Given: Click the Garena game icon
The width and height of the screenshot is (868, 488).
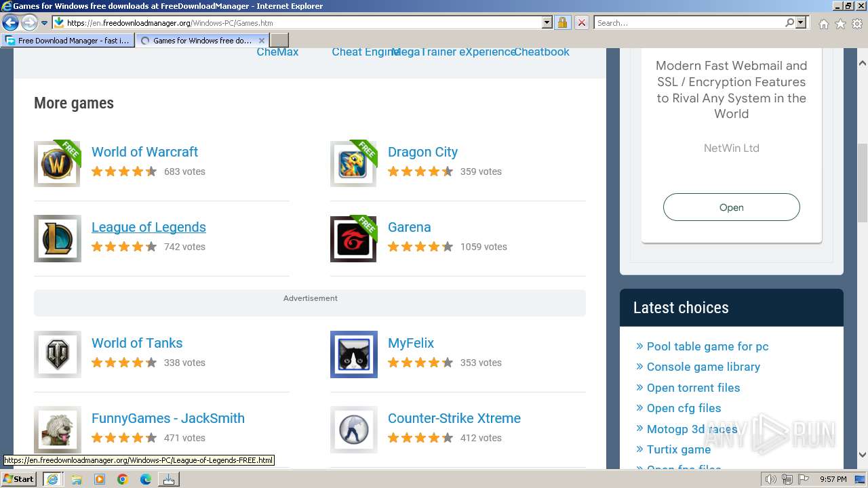Looking at the screenshot, I should tap(354, 239).
